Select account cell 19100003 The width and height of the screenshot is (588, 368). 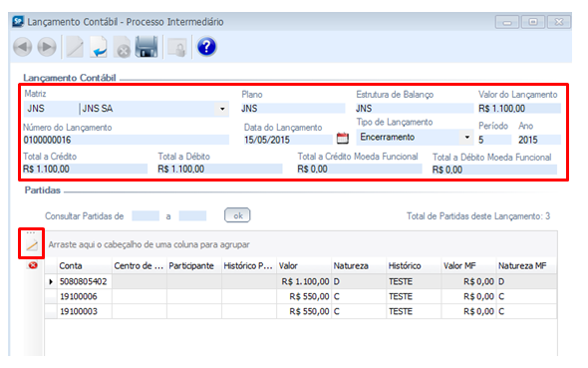pos(85,311)
